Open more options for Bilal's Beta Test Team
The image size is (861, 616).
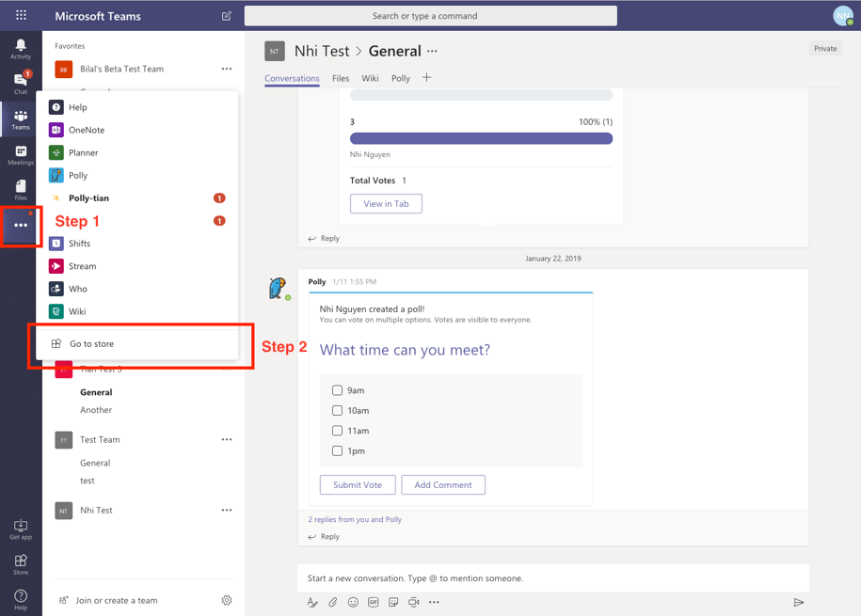pyautogui.click(x=227, y=69)
